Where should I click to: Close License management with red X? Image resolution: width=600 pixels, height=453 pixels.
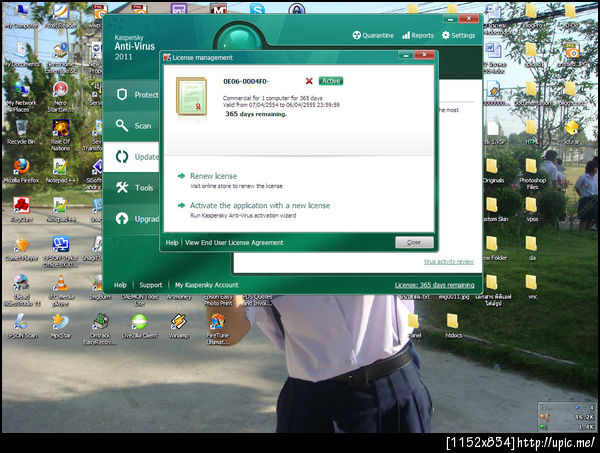click(x=424, y=55)
